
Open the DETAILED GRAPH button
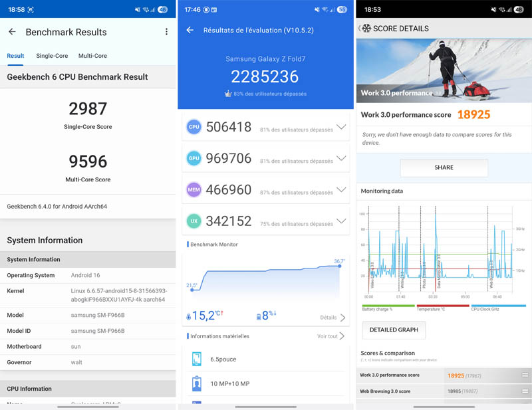(394, 330)
